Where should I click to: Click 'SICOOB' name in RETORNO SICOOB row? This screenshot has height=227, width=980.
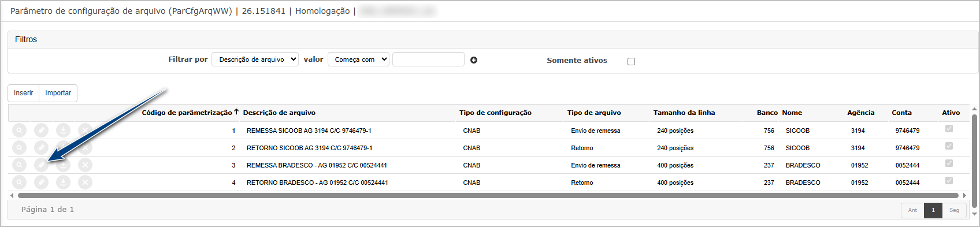click(797, 148)
